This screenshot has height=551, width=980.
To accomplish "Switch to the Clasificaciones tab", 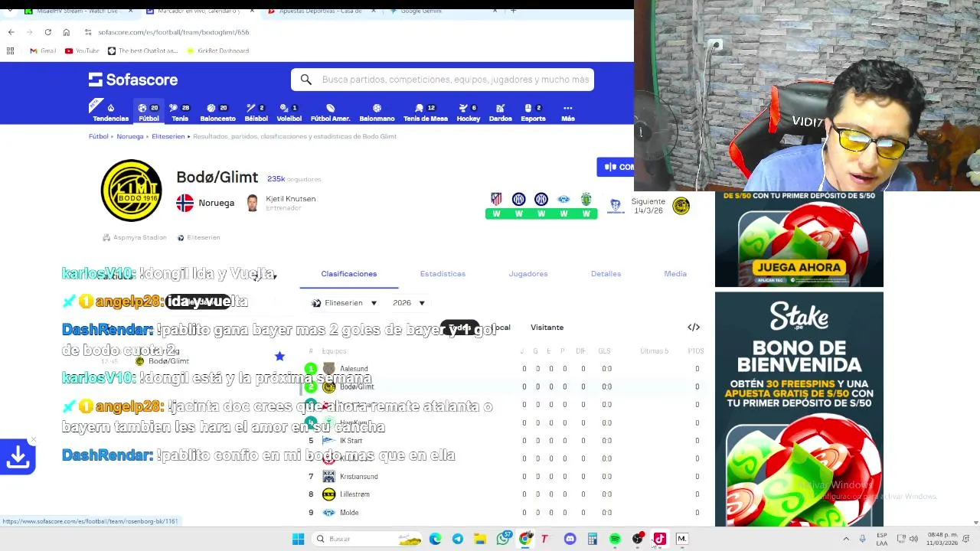I will pyautogui.click(x=349, y=274).
